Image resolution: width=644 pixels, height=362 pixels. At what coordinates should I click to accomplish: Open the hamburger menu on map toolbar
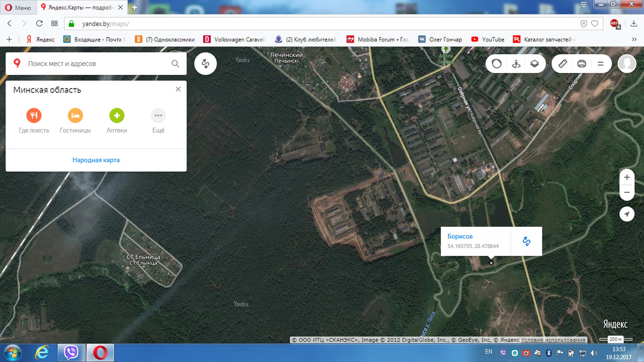pos(600,64)
